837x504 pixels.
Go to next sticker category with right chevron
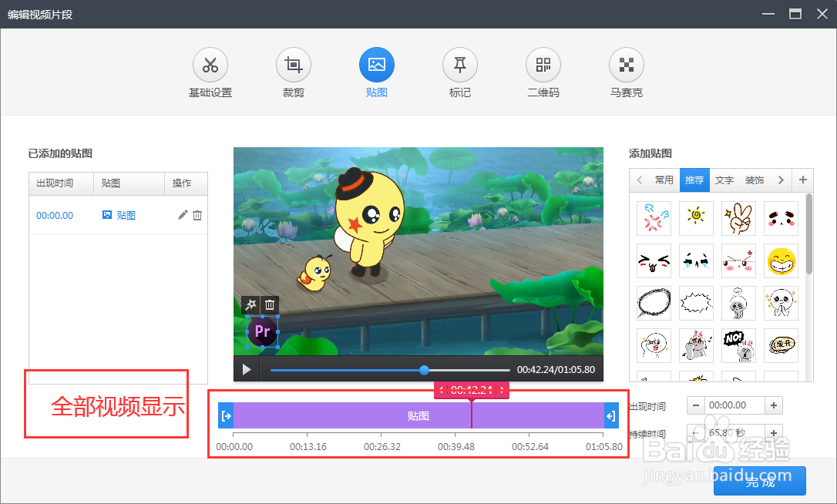pyautogui.click(x=781, y=180)
